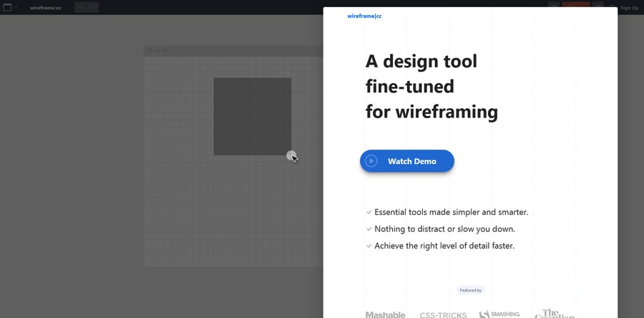The image size is (644, 318).
Task: Open the canvas type dropdown in toolbar
Action: [x=9, y=7]
